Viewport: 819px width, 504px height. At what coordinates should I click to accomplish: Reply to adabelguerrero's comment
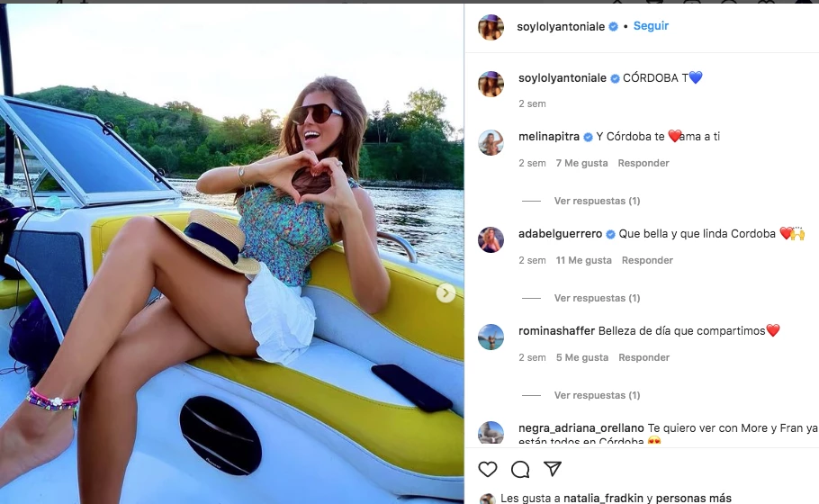tap(647, 260)
